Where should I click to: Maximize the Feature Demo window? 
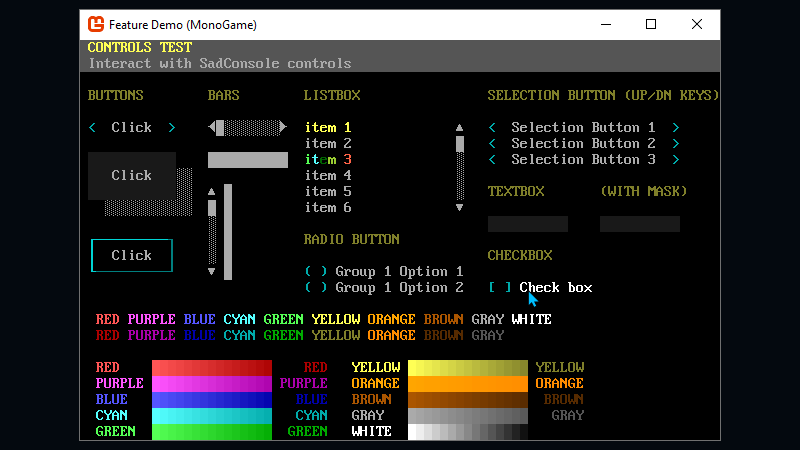click(651, 24)
